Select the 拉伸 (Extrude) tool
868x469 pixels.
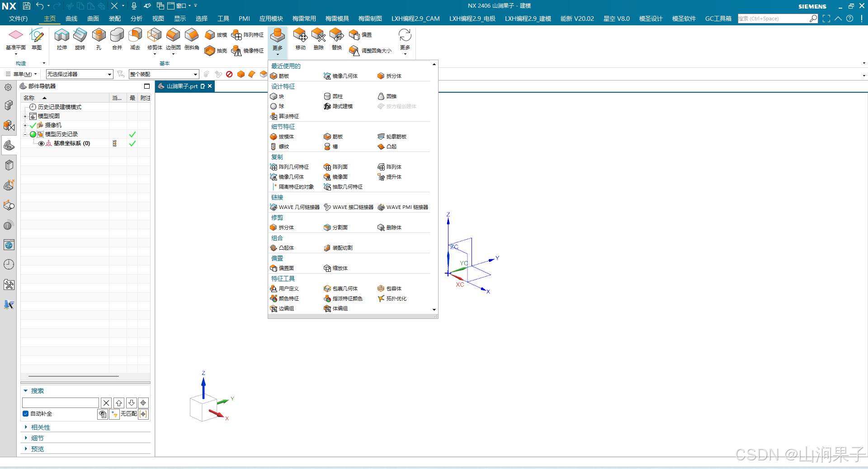[x=62, y=39]
